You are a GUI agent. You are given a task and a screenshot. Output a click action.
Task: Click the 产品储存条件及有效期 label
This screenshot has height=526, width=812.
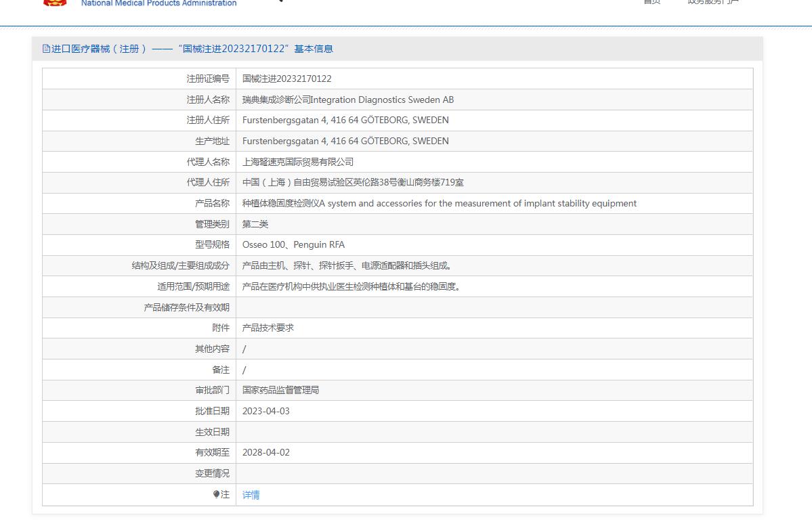pyautogui.click(x=186, y=307)
